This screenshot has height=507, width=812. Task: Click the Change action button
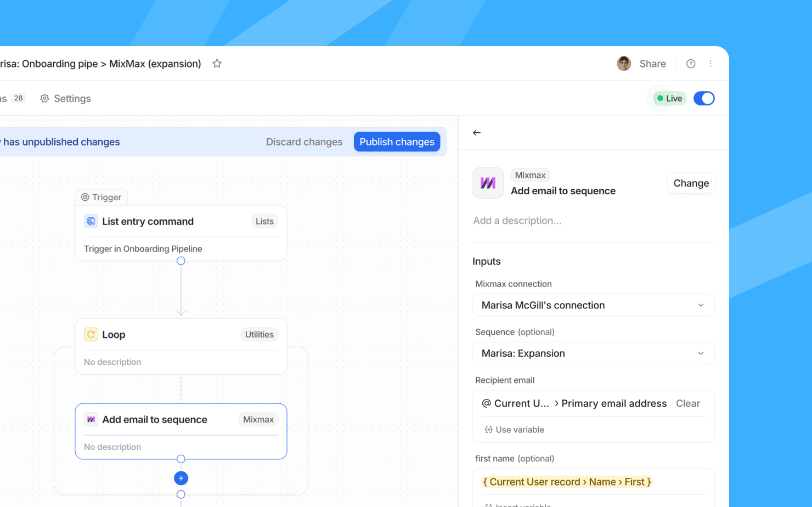(691, 183)
